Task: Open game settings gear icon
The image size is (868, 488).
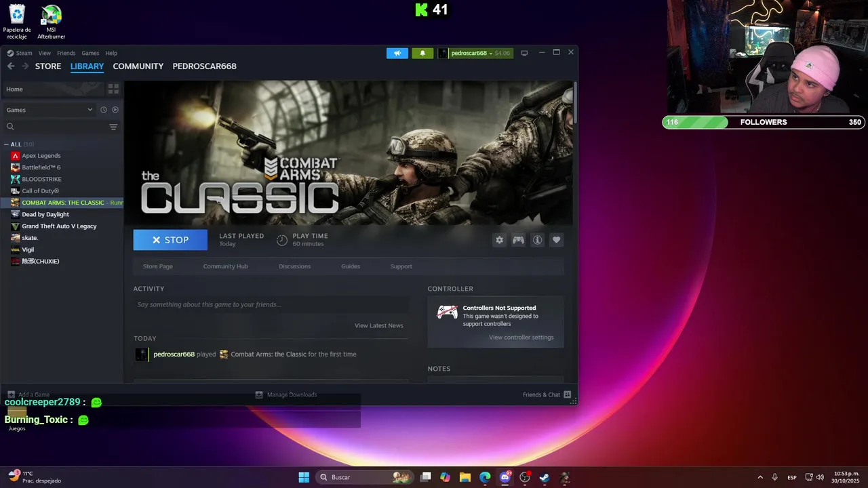Action: click(x=500, y=240)
